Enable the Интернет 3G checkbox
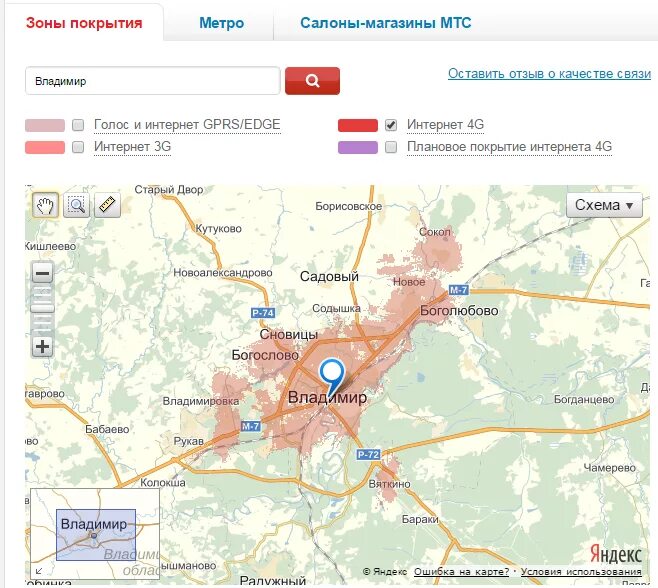 click(78, 147)
